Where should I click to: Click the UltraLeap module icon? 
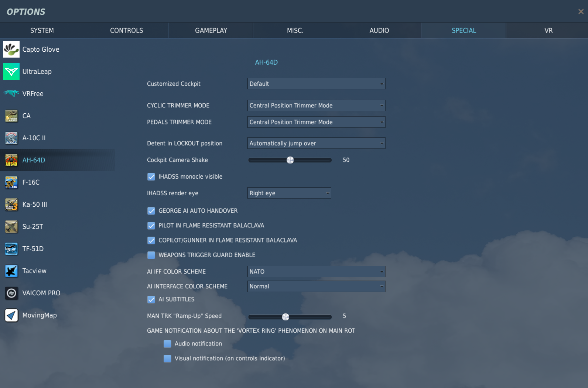11,72
